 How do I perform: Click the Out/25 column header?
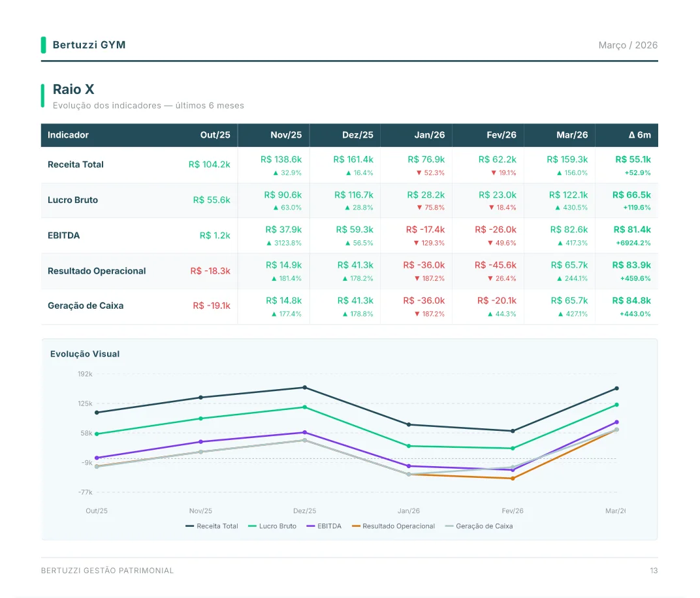coord(215,134)
